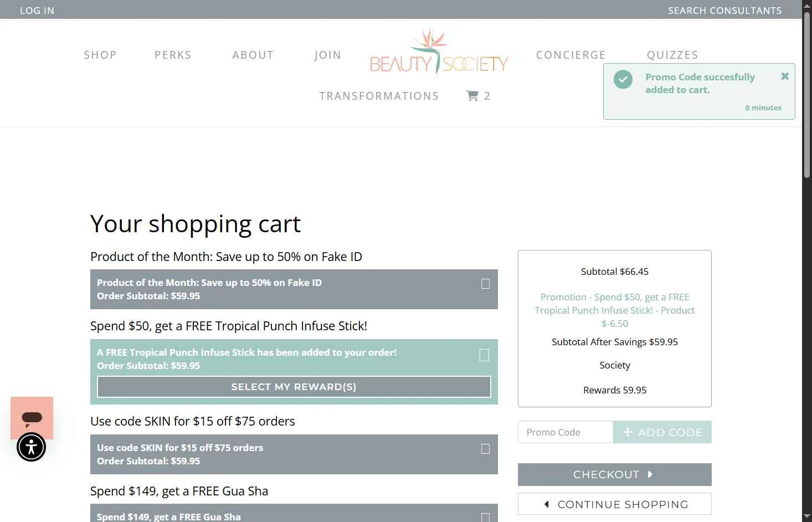Toggle the FREE Tropical Punch Infuse Stick checkbox
The height and width of the screenshot is (522, 812).
point(484,355)
